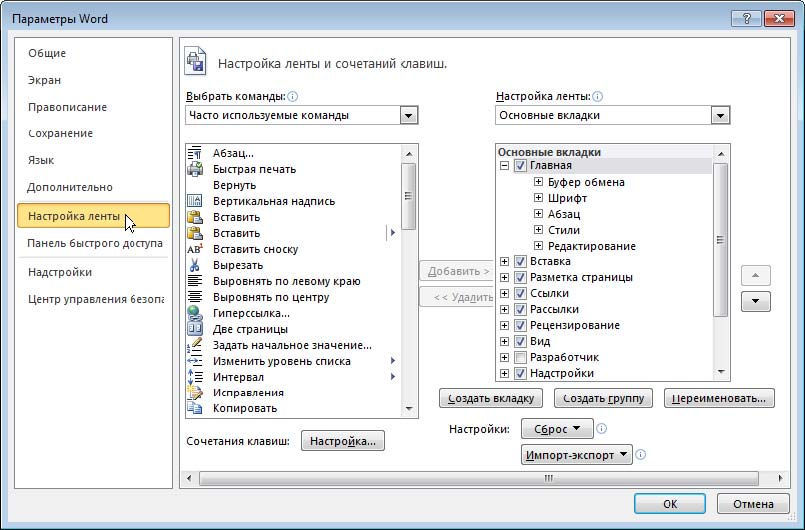
Task: Enable the Разработчик tab checkbox
Action: (520, 357)
